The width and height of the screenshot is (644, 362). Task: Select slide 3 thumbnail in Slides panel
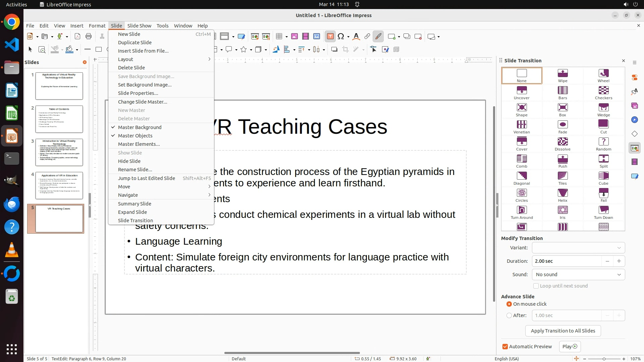59,153
